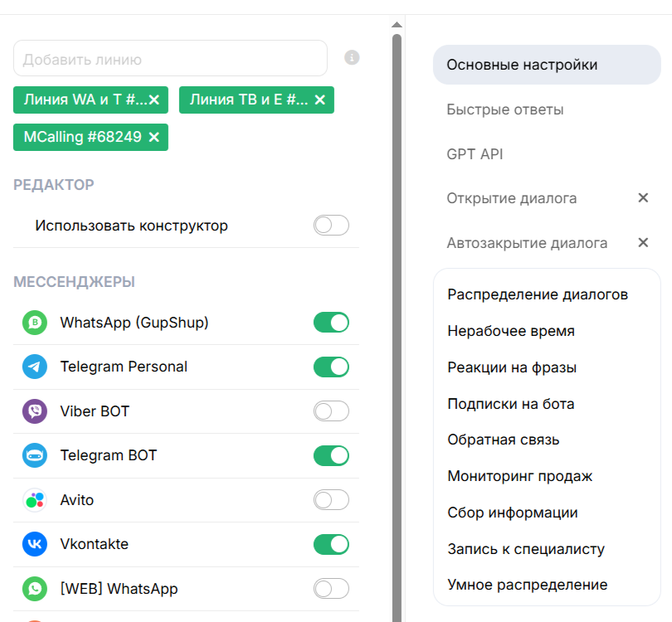672x622 pixels.
Task: Click the WhatsApp (GupShup) messenger icon
Action: (35, 323)
